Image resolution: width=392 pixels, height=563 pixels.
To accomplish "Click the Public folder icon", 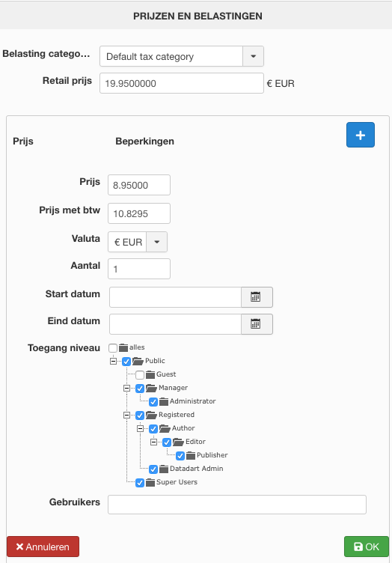I will [138, 361].
